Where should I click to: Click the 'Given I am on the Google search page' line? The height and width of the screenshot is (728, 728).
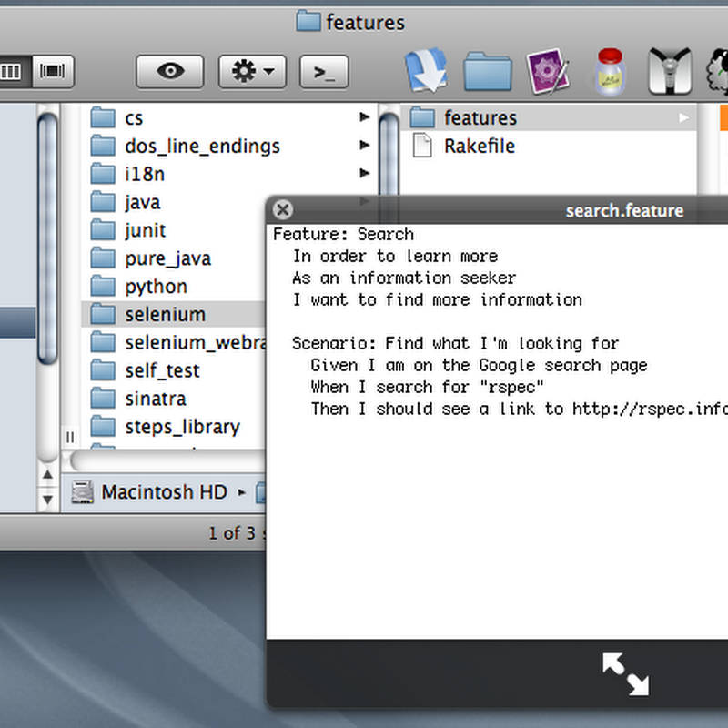[x=479, y=366]
